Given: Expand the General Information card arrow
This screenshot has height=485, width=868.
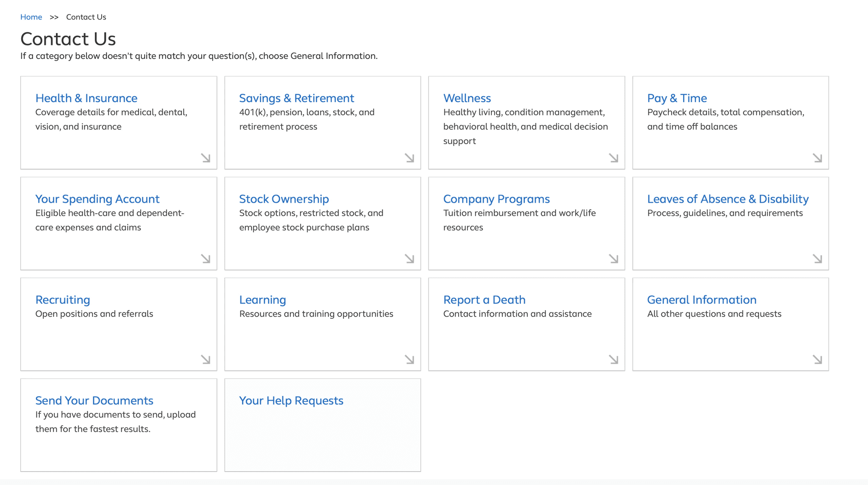Looking at the screenshot, I should pyautogui.click(x=817, y=360).
